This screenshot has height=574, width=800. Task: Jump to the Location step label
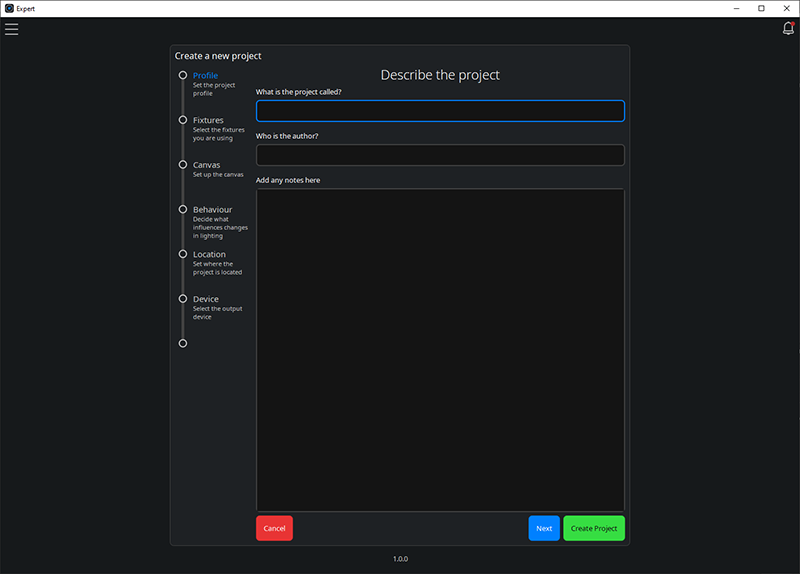tap(209, 254)
